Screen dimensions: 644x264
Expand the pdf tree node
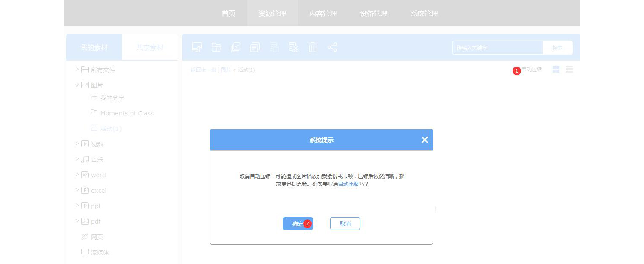(x=77, y=221)
